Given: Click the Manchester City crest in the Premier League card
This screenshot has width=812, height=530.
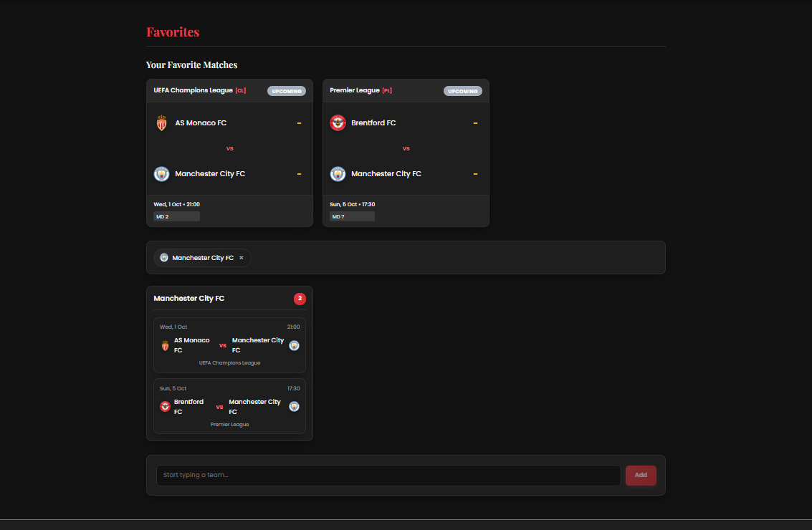Looking at the screenshot, I should (x=338, y=173).
